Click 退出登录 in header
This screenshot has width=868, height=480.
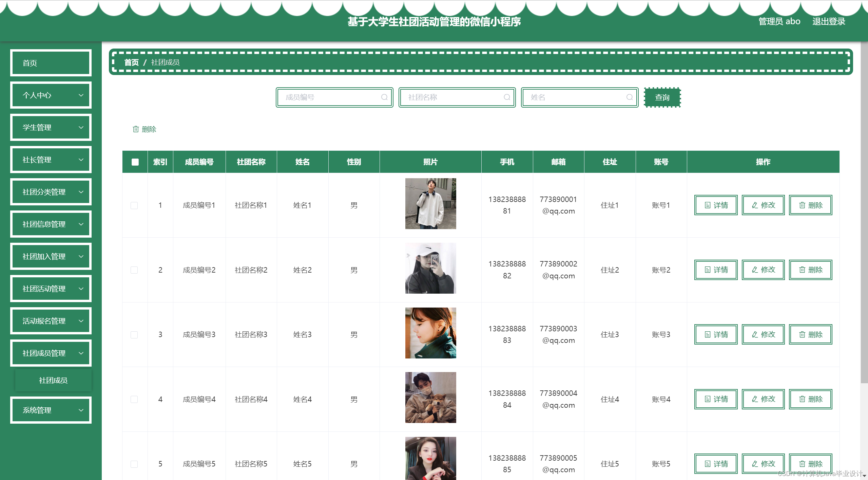tap(828, 21)
